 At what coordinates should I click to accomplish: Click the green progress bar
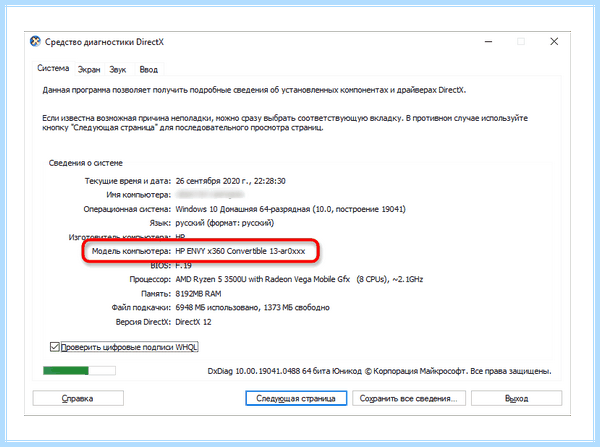(x=79, y=370)
